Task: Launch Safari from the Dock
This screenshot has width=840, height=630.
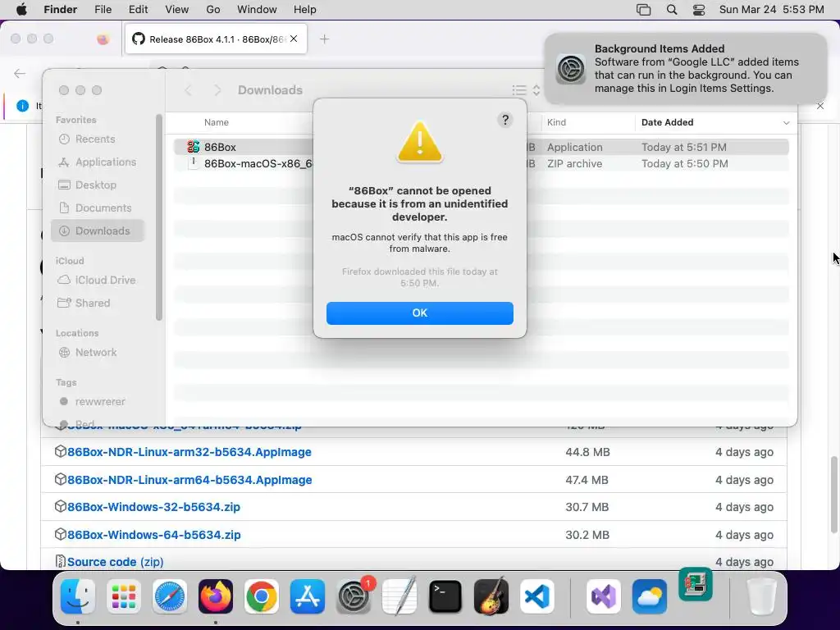Action: 169,596
